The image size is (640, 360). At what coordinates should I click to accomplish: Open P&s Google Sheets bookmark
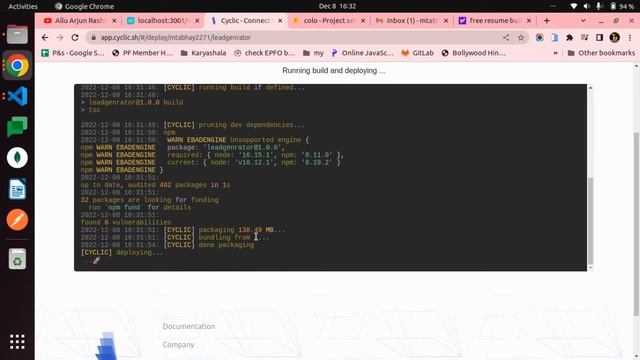[x=73, y=53]
